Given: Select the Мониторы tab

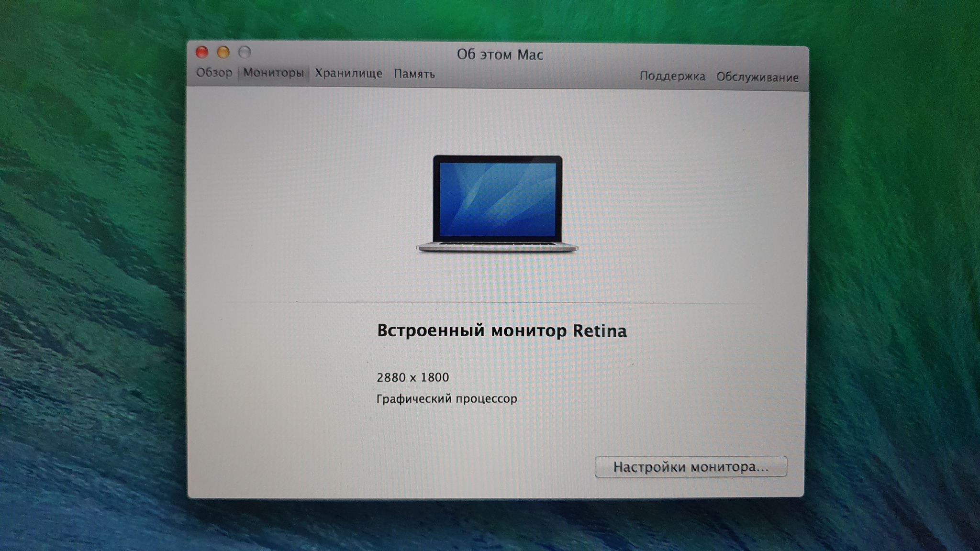Looking at the screenshot, I should coord(273,73).
